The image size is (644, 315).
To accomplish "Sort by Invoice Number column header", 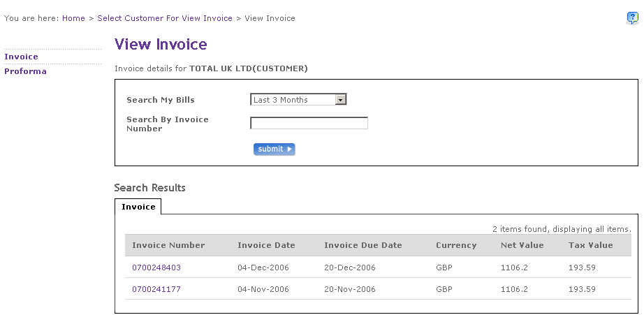I will click(168, 245).
